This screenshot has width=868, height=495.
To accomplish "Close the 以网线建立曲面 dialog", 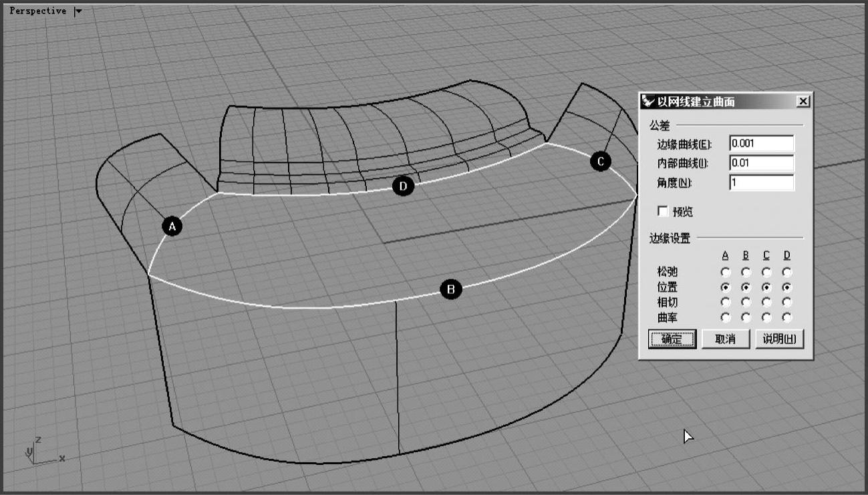I will tap(803, 102).
